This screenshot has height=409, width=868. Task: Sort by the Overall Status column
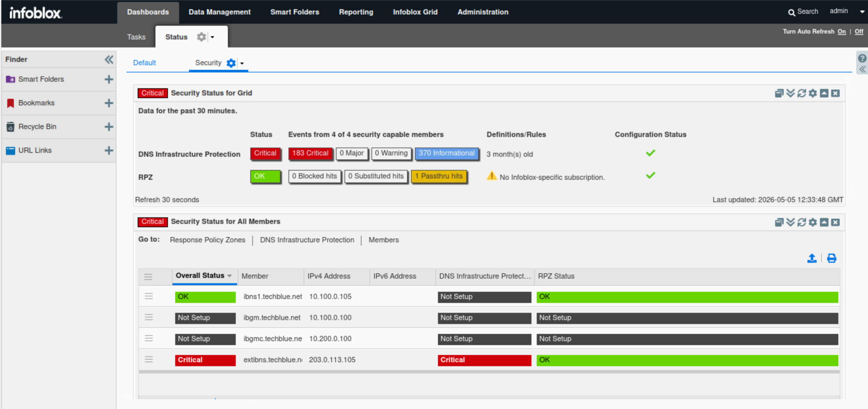[204, 276]
